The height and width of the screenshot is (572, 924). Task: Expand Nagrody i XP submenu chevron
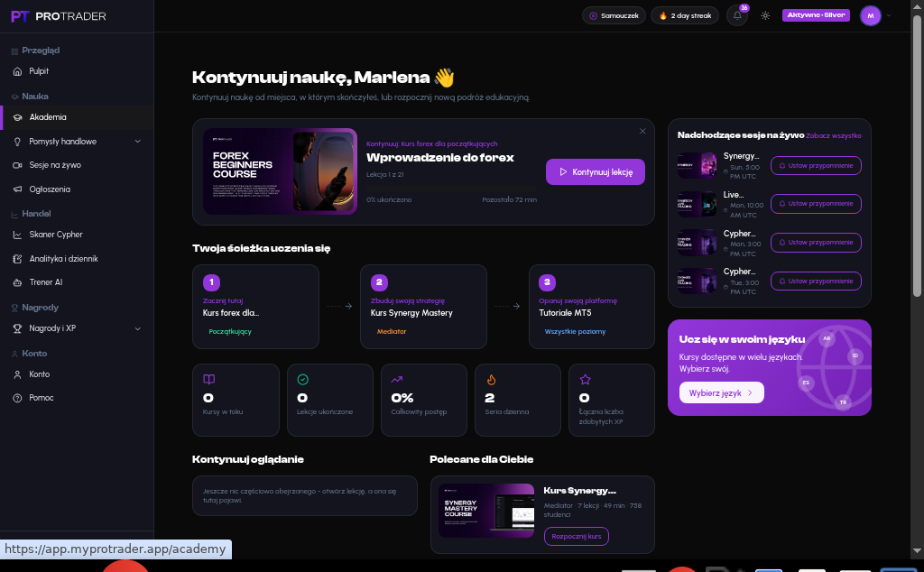(x=137, y=328)
